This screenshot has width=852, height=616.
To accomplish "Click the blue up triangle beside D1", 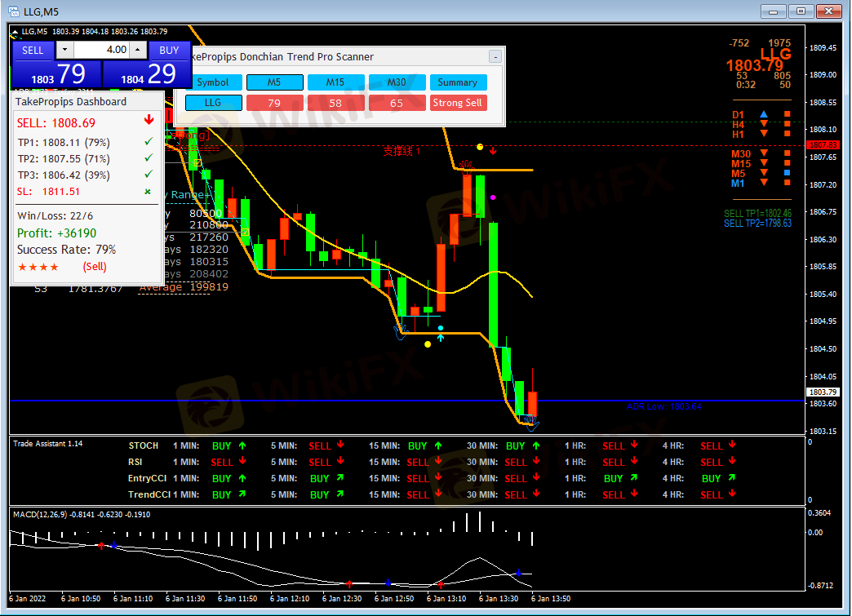I will 764,115.
